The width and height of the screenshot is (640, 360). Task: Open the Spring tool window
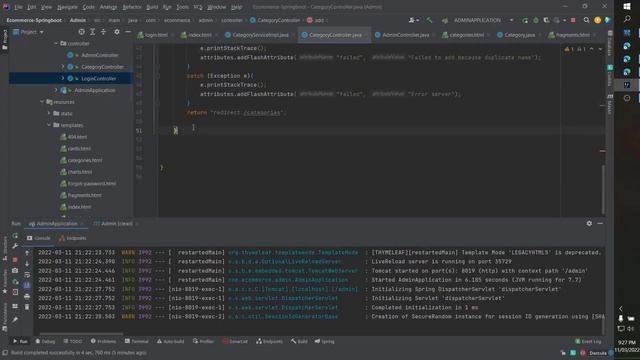[324, 341]
